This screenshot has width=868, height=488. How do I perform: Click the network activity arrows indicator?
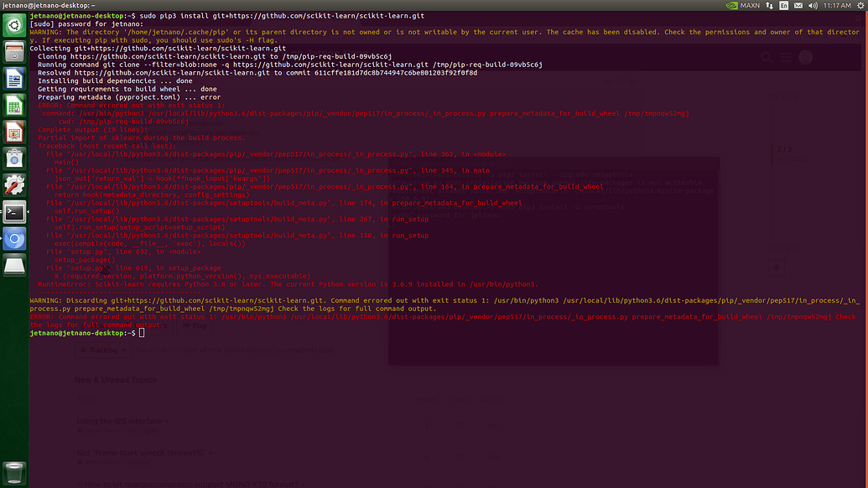[x=771, y=5]
